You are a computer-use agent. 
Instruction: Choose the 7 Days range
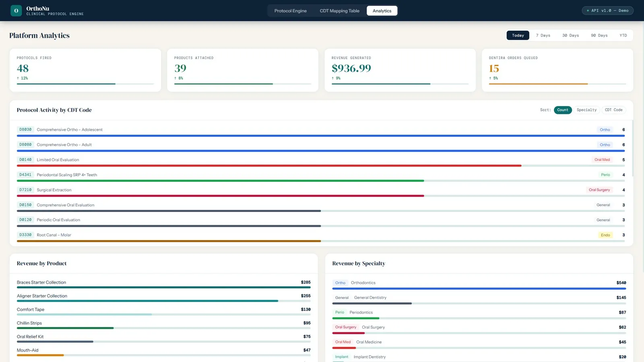coord(543,35)
